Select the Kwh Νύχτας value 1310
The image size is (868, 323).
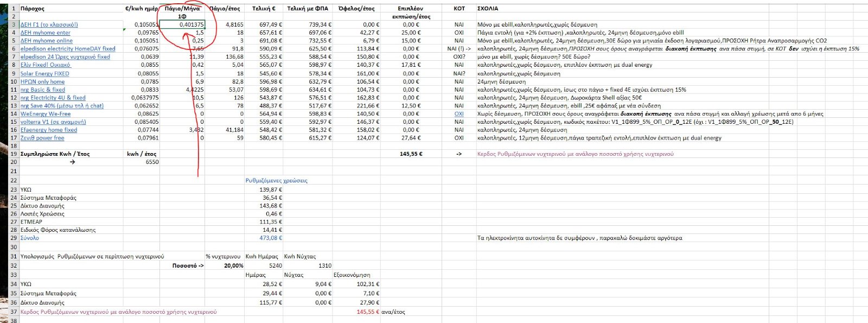pyautogui.click(x=308, y=266)
